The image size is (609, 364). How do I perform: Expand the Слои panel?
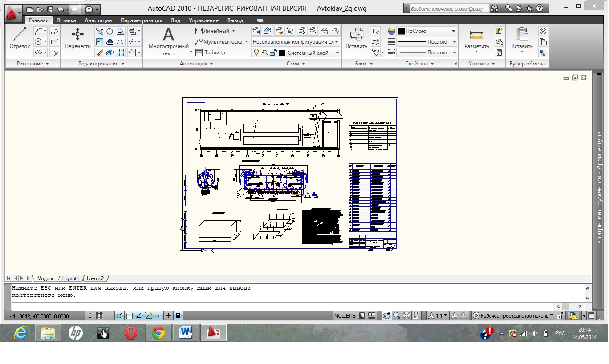[296, 64]
